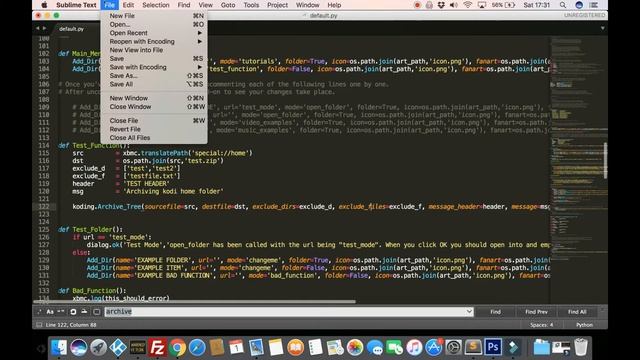Click the Wi-Fi icon in menu bar
The image size is (640, 360).
click(468, 5)
